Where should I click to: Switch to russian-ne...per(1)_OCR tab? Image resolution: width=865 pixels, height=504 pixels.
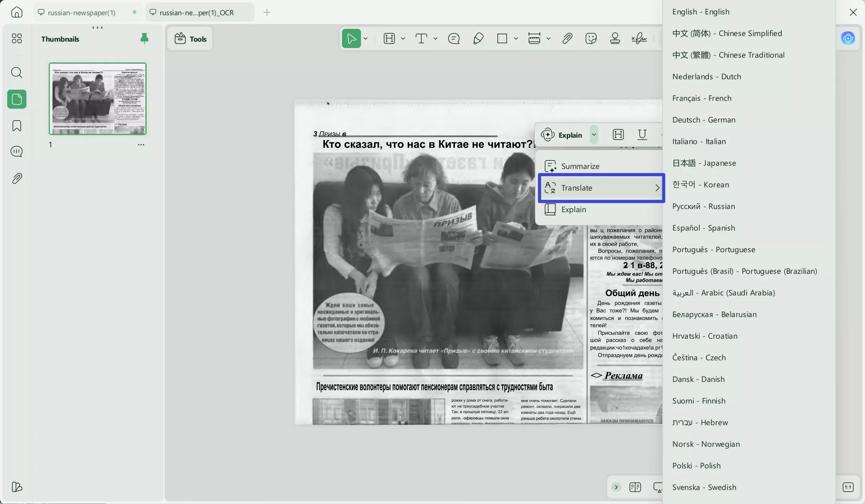pos(196,12)
